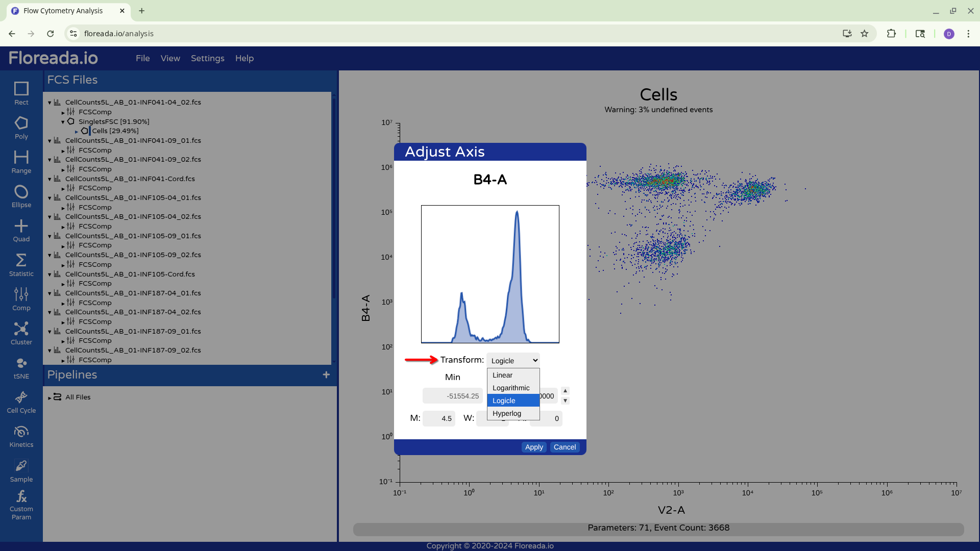Open the Statistic tool

click(21, 265)
